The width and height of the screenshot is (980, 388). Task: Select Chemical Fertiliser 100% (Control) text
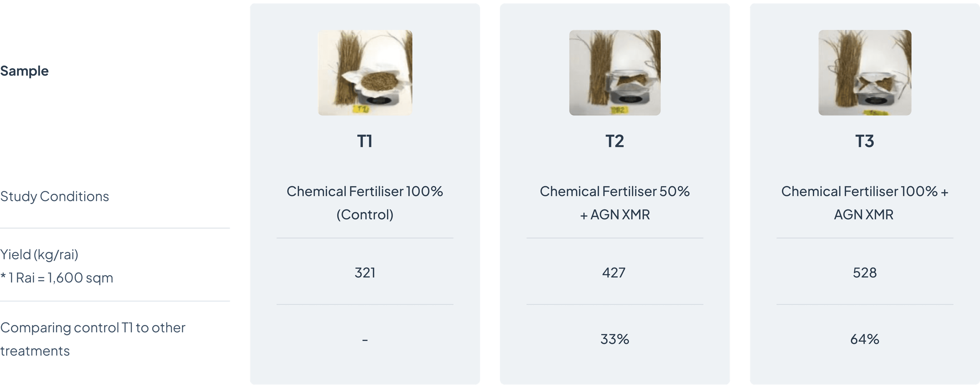pos(365,203)
